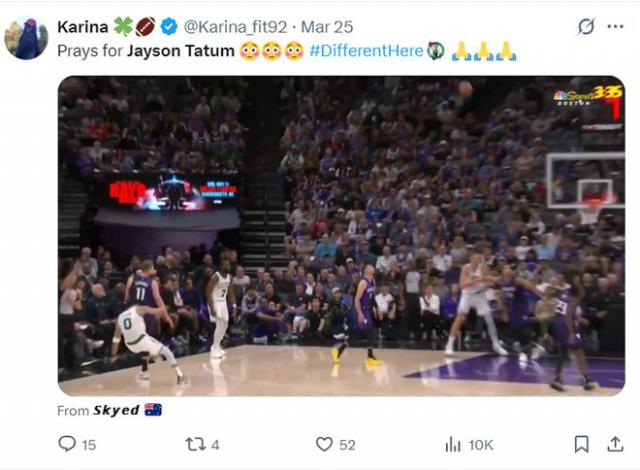Open the view analytics bar chart icon
Screen dimensions: 640x470
click(453, 444)
